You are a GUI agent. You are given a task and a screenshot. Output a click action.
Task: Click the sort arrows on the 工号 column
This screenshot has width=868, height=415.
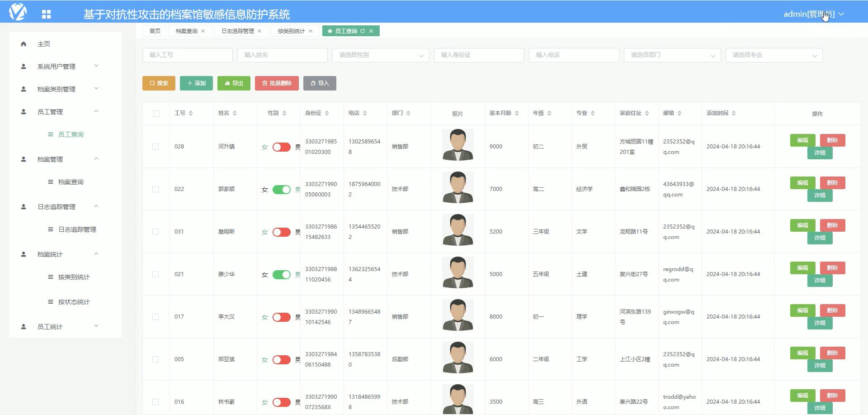tap(190, 113)
